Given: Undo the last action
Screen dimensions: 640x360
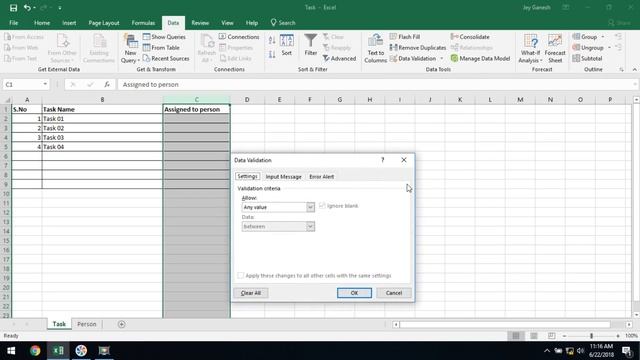Looking at the screenshot, I should [27, 8].
